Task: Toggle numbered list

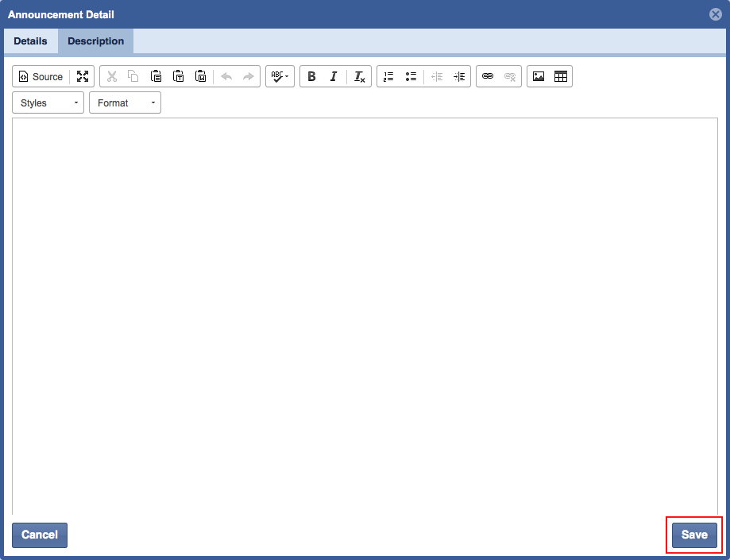Action: [388, 77]
